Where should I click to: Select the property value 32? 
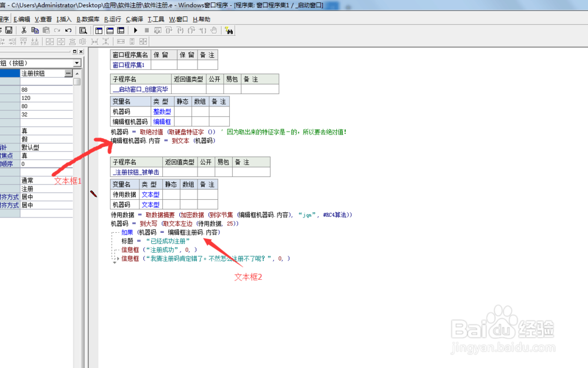click(46, 114)
